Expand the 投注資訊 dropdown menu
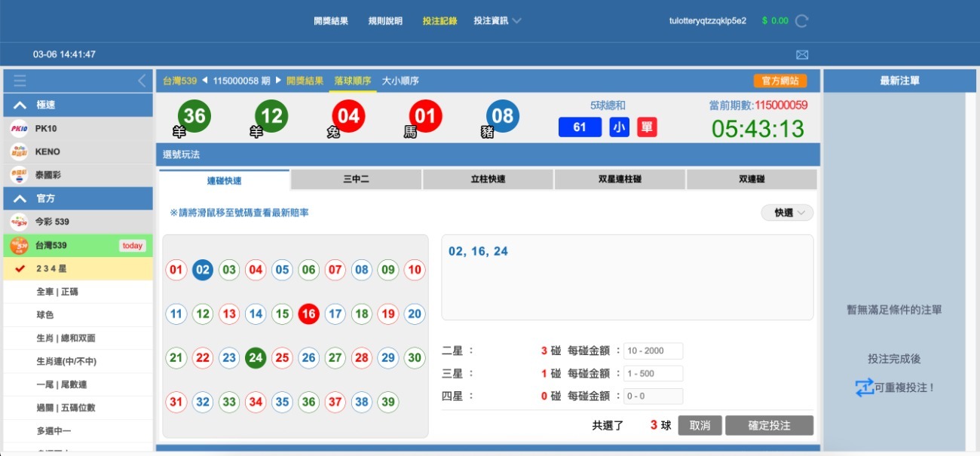 pyautogui.click(x=498, y=21)
